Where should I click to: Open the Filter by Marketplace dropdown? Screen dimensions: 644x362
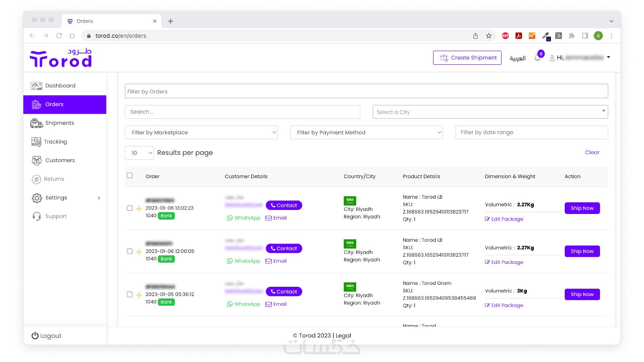[x=201, y=132]
